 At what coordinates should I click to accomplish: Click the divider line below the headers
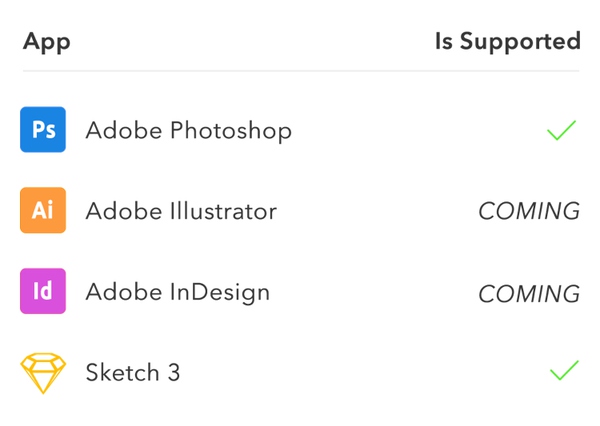(x=300, y=71)
